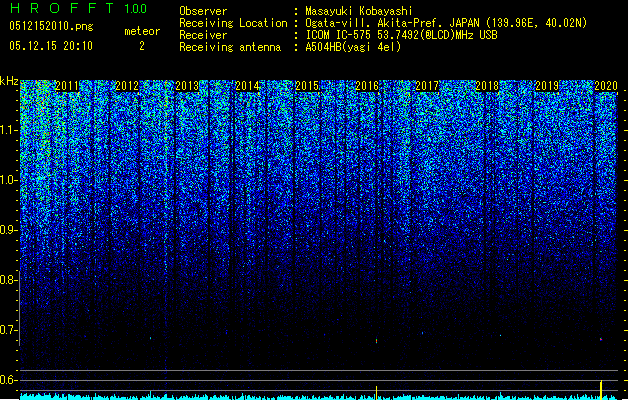This screenshot has width=629, height=400.
Task: Click the meteor count value 2
Action: [142, 46]
